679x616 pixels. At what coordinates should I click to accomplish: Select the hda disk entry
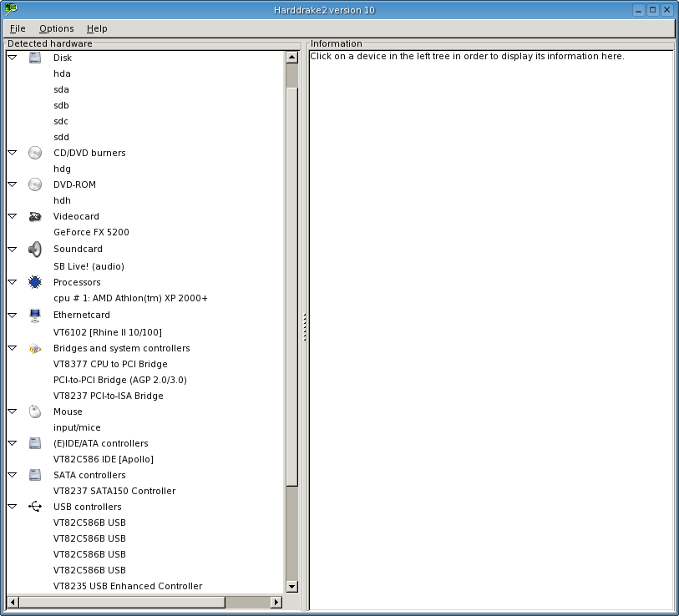pyautogui.click(x=62, y=73)
